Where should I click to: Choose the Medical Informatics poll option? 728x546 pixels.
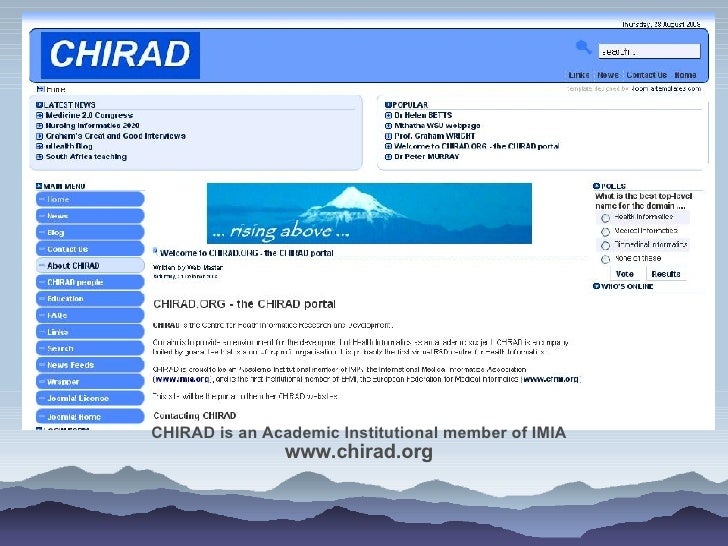coord(605,232)
